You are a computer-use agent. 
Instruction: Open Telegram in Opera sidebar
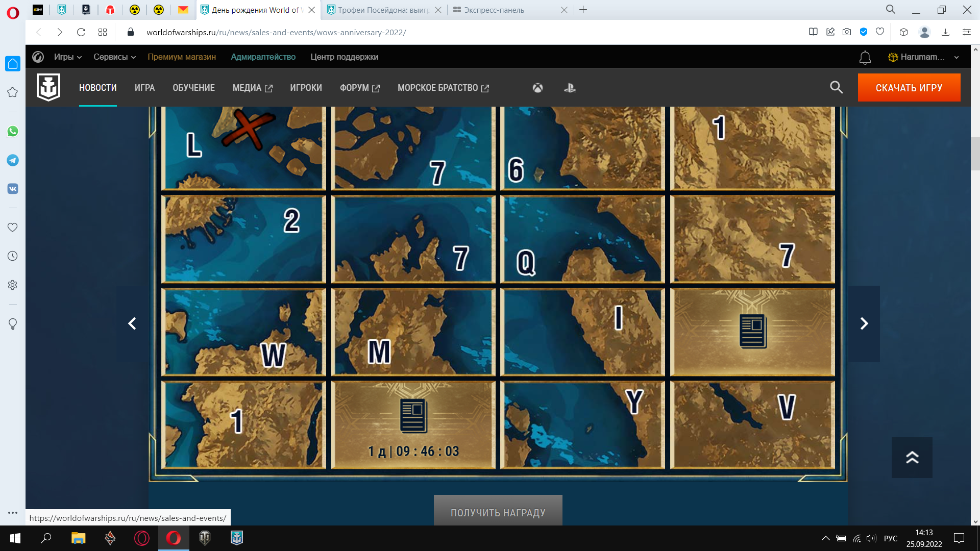click(x=13, y=160)
